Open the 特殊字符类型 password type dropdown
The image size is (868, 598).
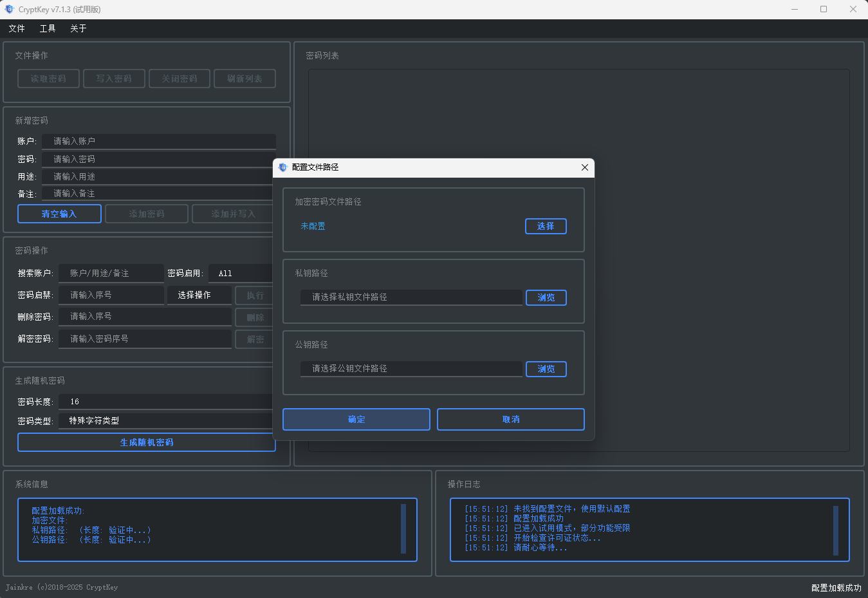pyautogui.click(x=166, y=420)
